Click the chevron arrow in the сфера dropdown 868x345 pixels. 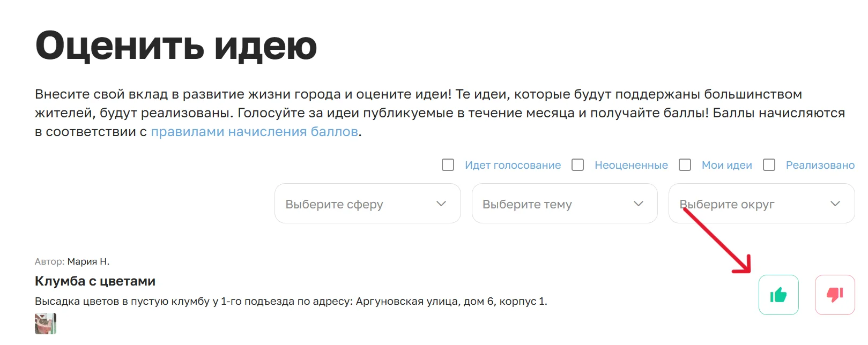[x=441, y=204]
